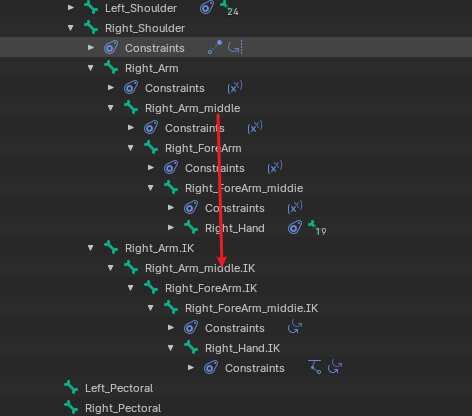
Task: Click the Right_Hand child bones count icon
Action: pyautogui.click(x=317, y=228)
